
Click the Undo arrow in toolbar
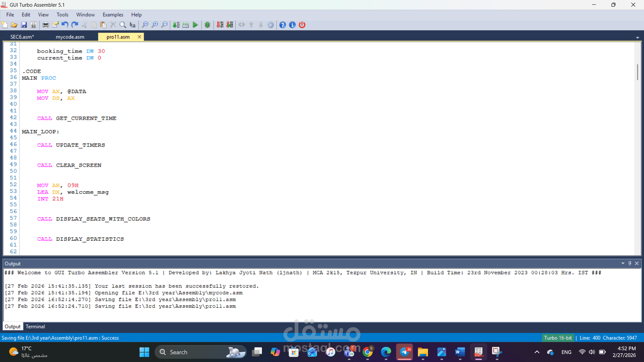click(x=65, y=25)
